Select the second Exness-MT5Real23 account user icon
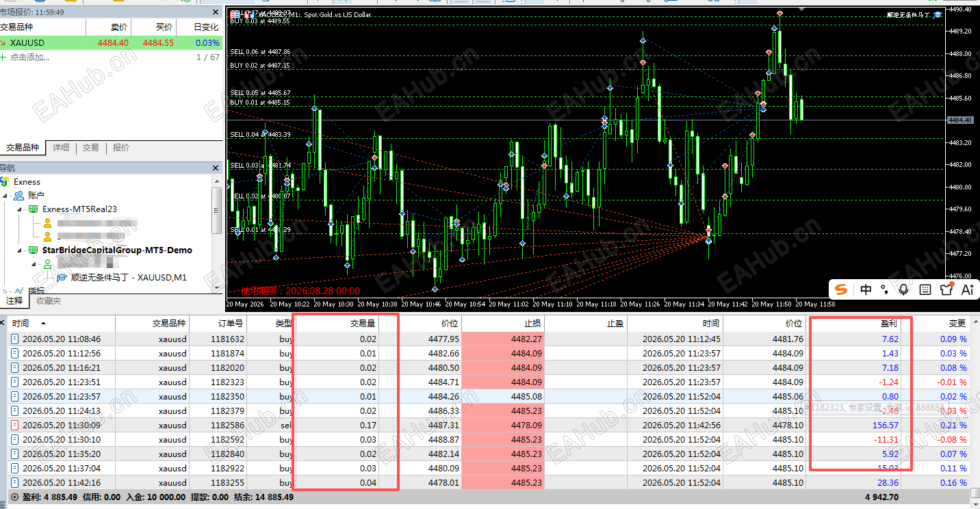The width and height of the screenshot is (980, 509). pos(47,237)
